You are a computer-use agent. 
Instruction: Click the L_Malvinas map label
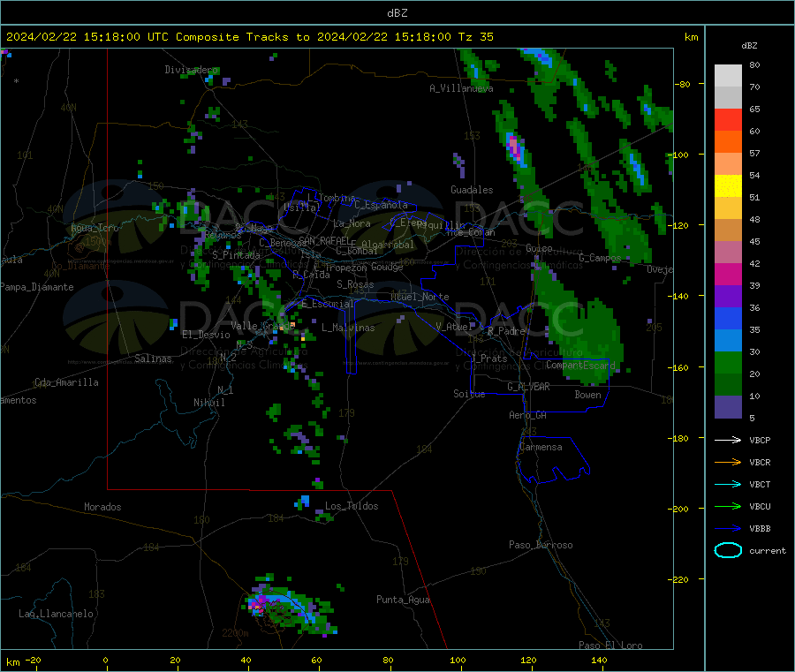[x=348, y=328]
